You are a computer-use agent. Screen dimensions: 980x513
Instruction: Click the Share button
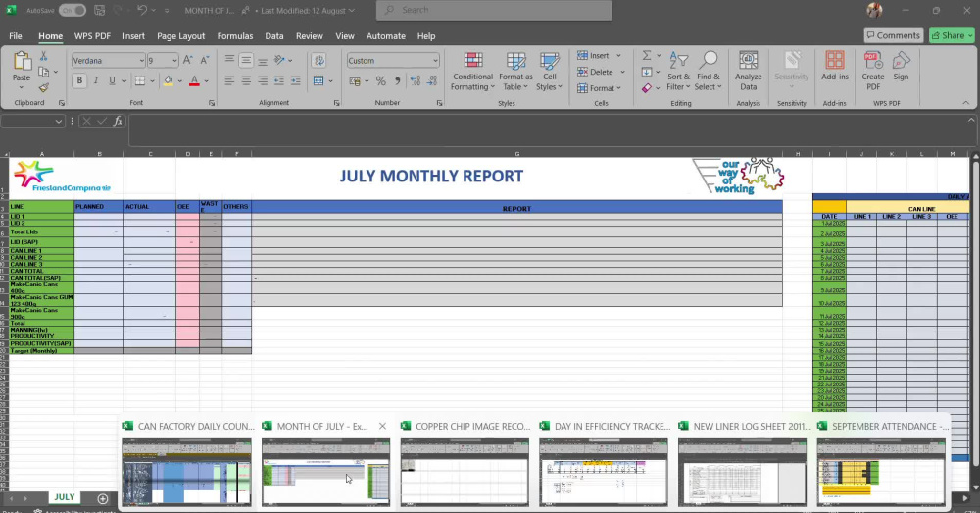pos(952,35)
